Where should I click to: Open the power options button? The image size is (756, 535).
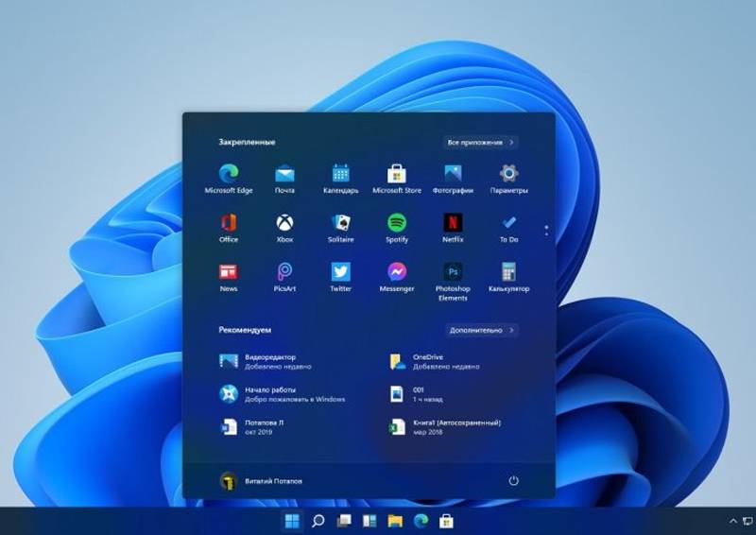tap(513, 480)
